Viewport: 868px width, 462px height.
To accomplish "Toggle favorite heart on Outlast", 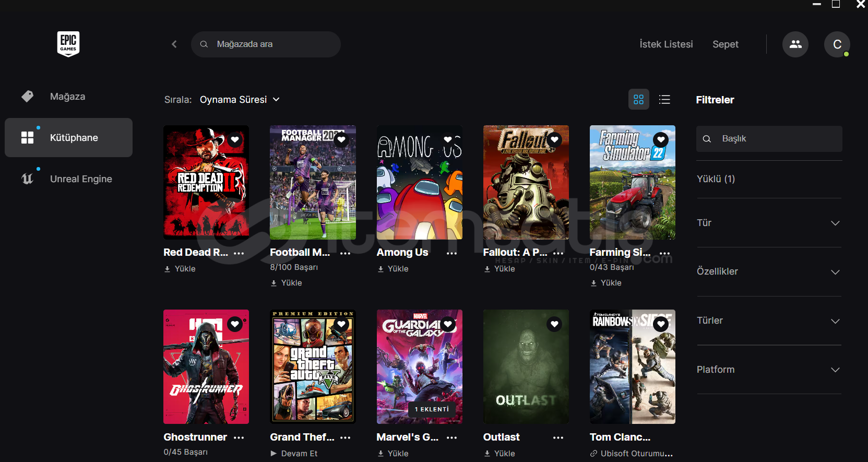I will [554, 324].
